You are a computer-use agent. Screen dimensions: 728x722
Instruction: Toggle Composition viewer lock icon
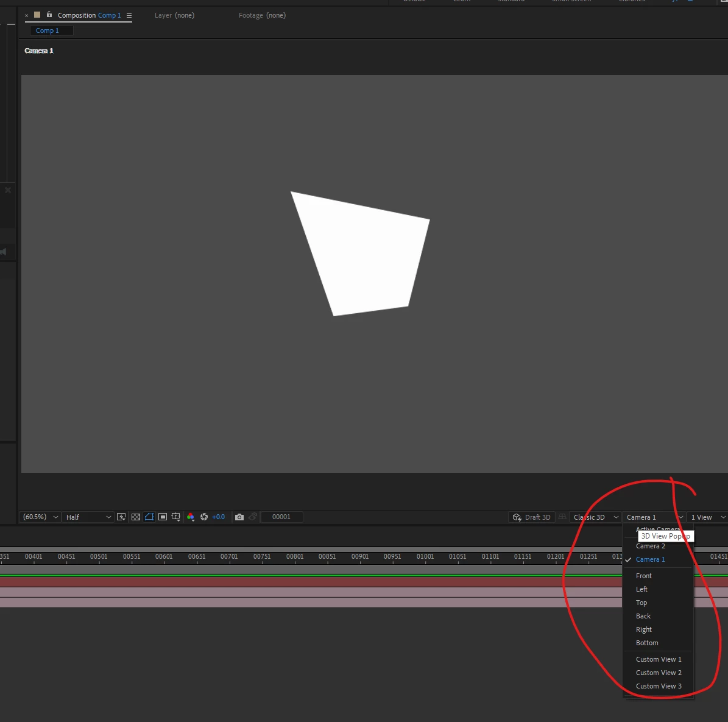49,15
